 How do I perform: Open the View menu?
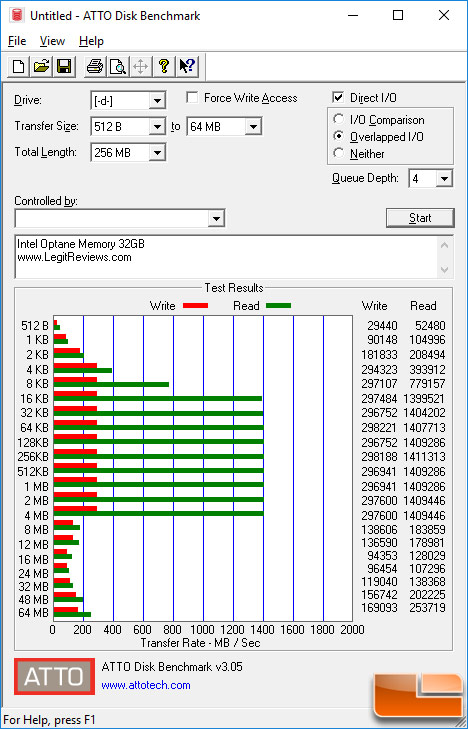(52, 41)
